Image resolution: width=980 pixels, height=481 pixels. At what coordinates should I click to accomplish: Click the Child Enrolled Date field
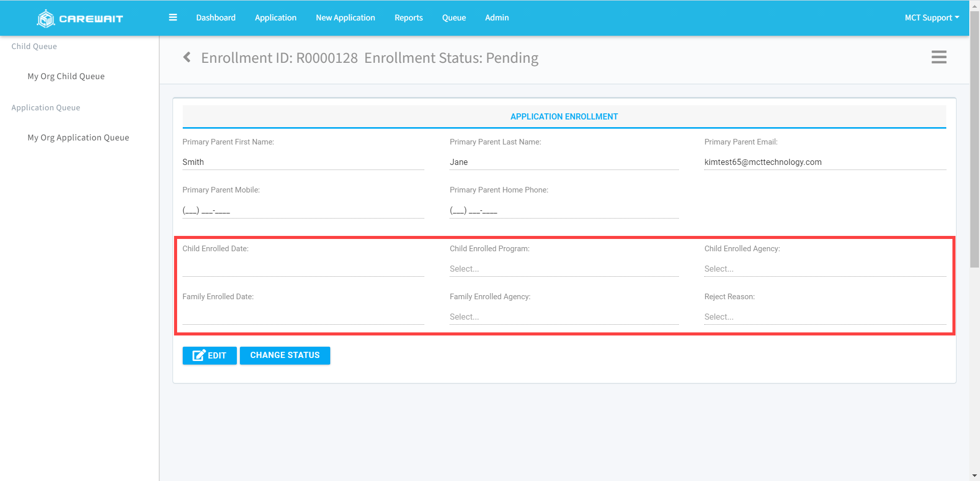point(303,269)
